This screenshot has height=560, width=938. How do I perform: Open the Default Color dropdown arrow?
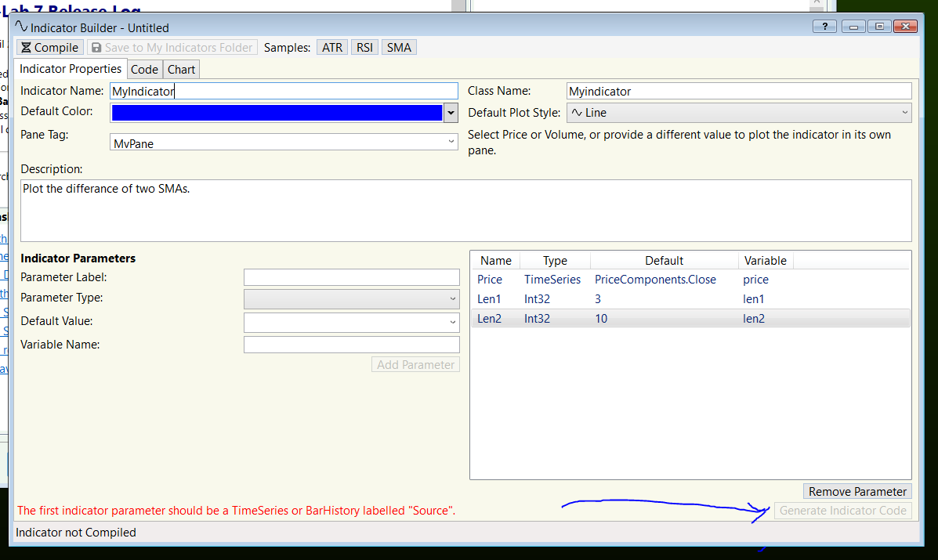point(451,114)
